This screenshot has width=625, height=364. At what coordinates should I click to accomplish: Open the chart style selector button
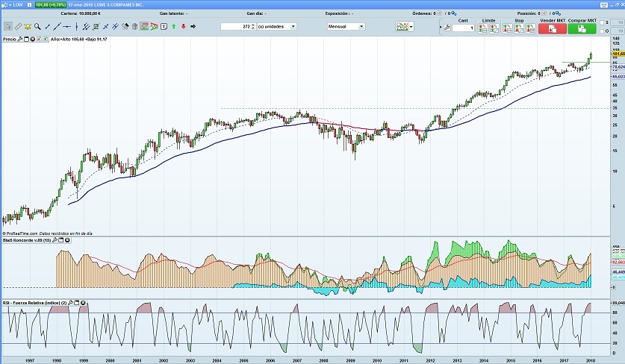(404, 26)
